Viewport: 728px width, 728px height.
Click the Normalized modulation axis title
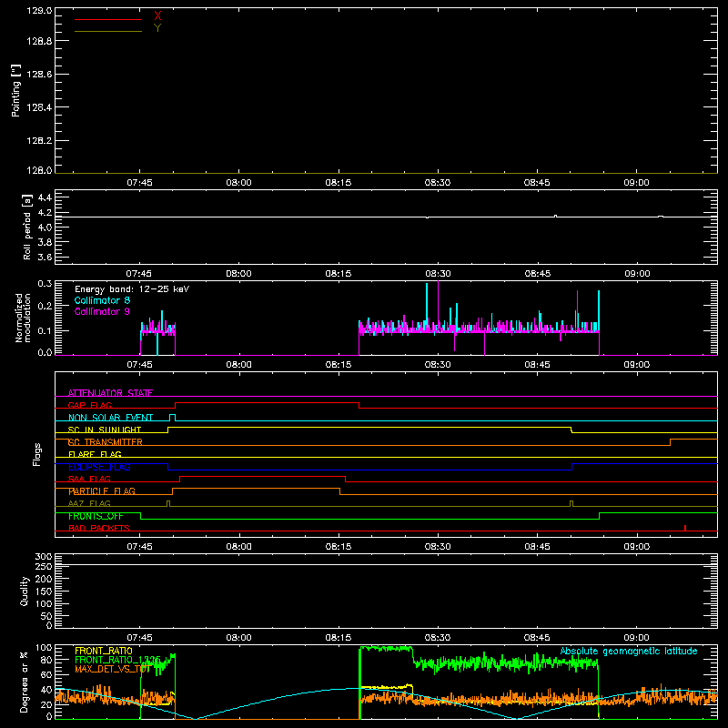[23, 318]
